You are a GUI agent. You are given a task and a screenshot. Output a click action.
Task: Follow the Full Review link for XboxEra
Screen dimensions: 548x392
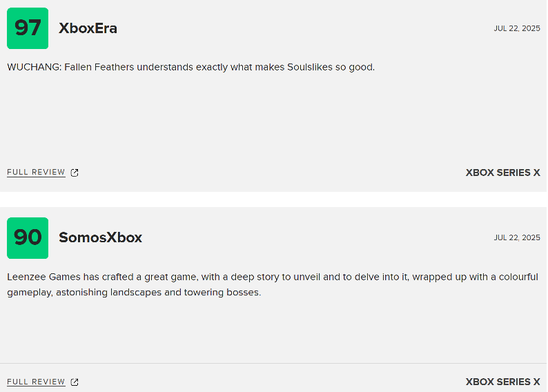click(x=36, y=173)
